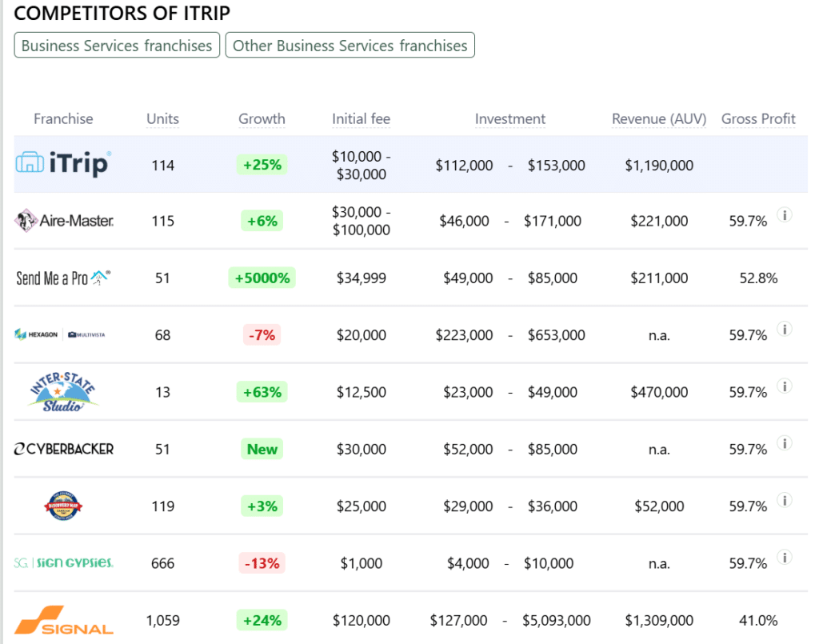819x644 pixels.
Task: Show gross profit info for Hexagon Multivista
Action: tap(785, 329)
